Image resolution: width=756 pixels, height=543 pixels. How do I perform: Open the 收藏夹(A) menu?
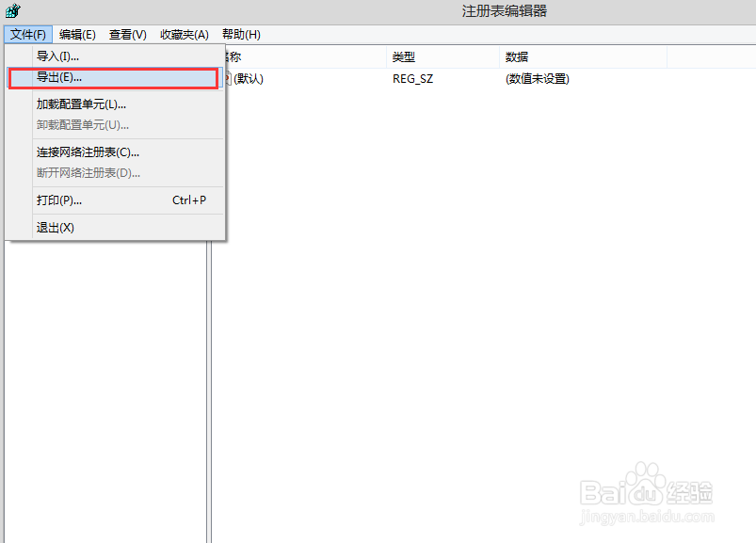click(183, 34)
